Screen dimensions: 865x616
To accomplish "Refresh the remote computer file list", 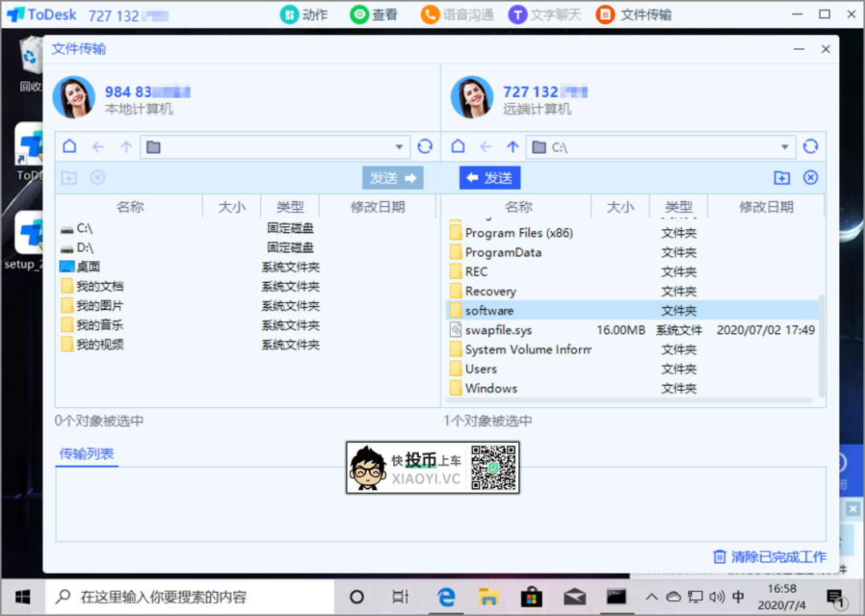I will pyautogui.click(x=810, y=147).
